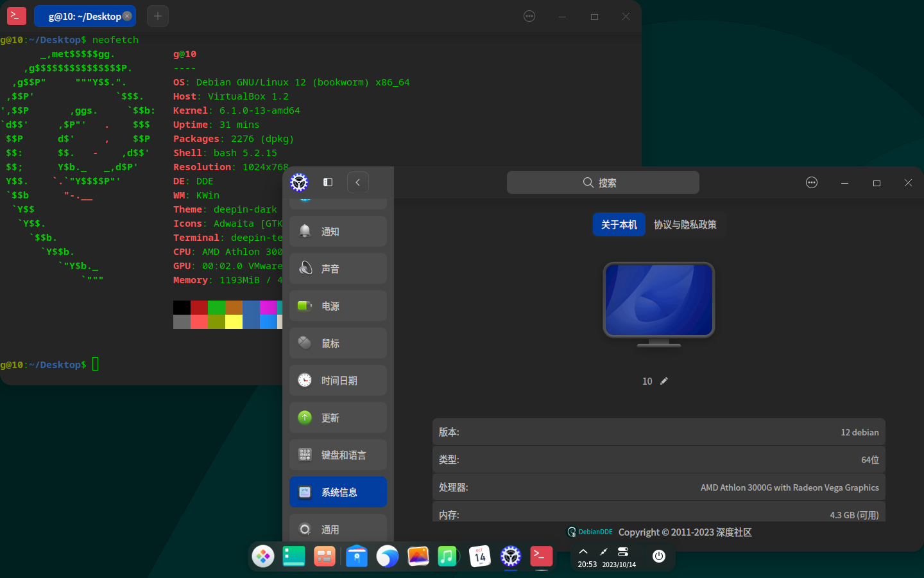Close the g@10 terminal tab

coord(127,16)
